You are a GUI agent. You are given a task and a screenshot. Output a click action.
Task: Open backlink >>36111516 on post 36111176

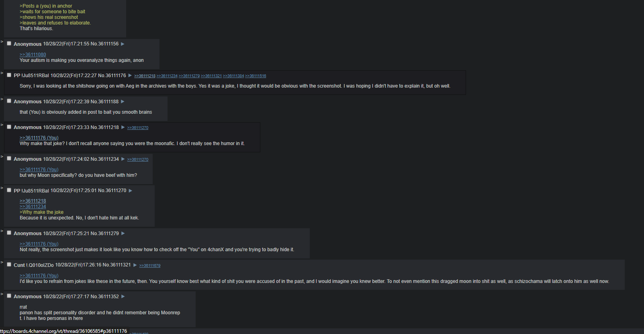click(x=256, y=76)
